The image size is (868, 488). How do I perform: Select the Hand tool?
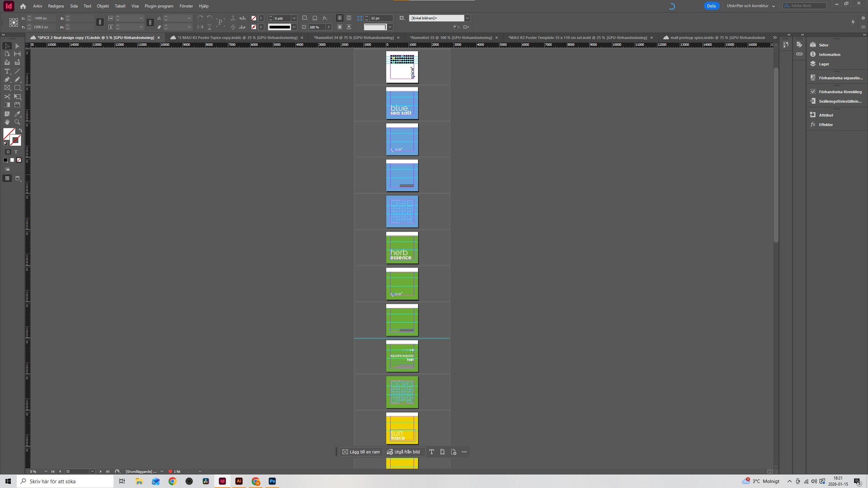tap(7, 122)
